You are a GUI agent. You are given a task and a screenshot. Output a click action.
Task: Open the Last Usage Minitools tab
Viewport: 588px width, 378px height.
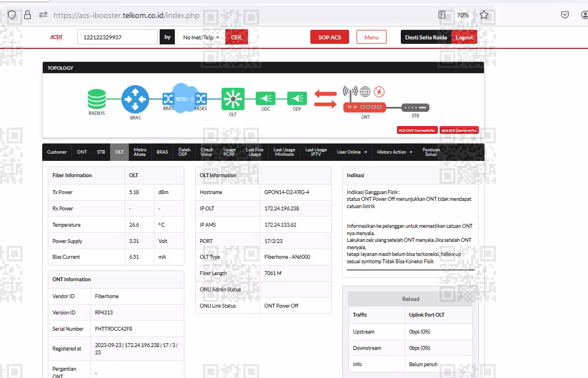pyautogui.click(x=284, y=152)
